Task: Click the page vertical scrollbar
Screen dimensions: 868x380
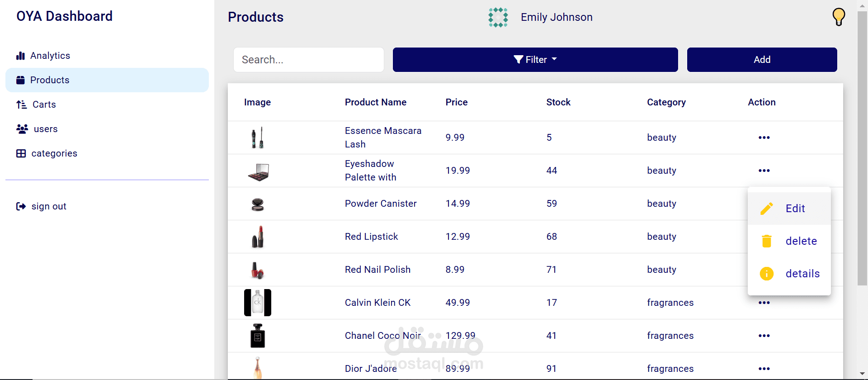Action: pos(862,149)
